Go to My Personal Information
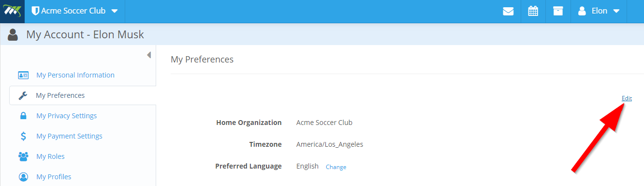The width and height of the screenshot is (644, 186). (x=75, y=75)
